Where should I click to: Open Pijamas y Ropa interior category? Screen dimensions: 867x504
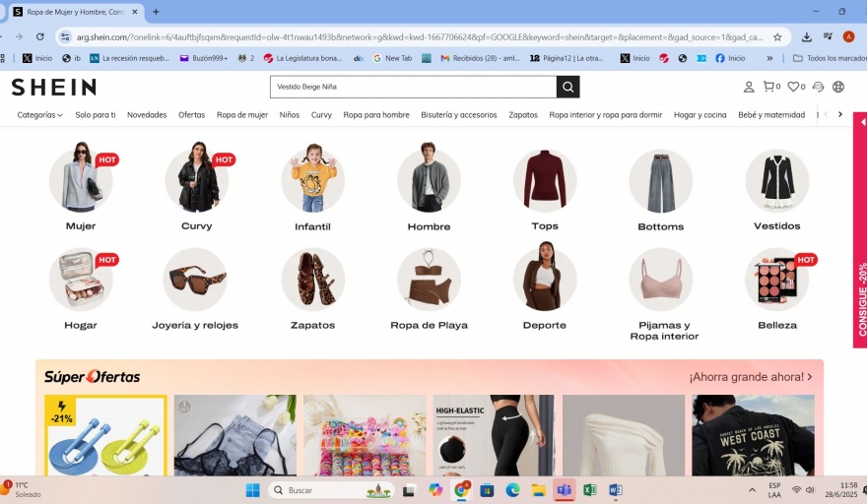(x=664, y=294)
